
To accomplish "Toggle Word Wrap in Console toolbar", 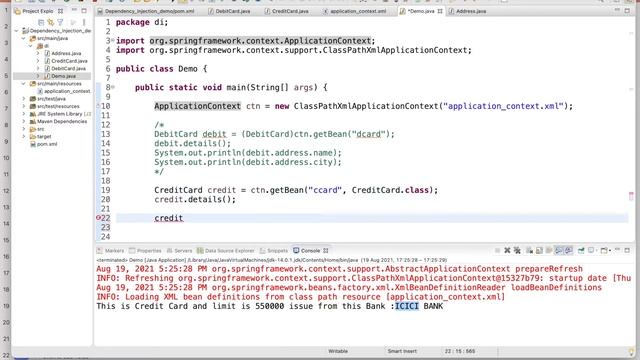I will (549, 250).
